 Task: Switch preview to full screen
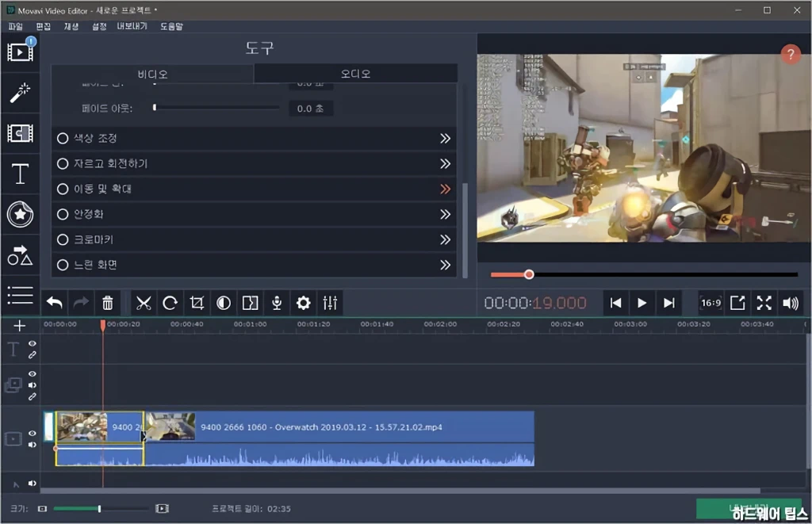(x=764, y=303)
